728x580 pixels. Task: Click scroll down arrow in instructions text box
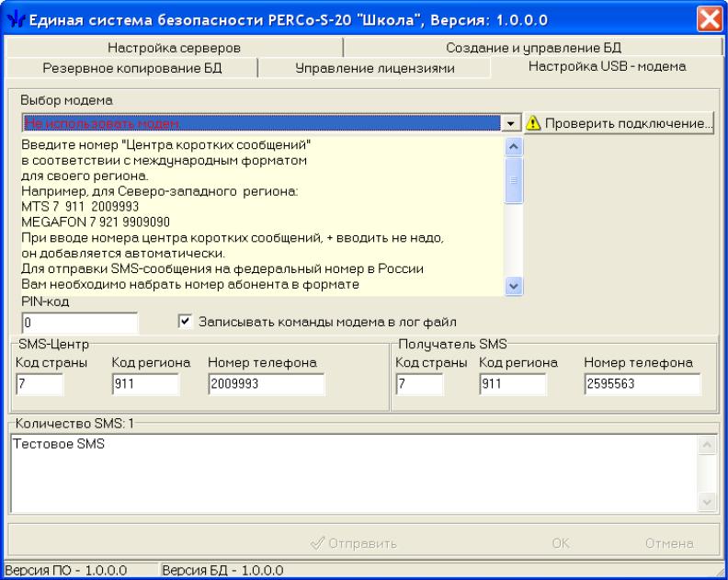tap(514, 286)
